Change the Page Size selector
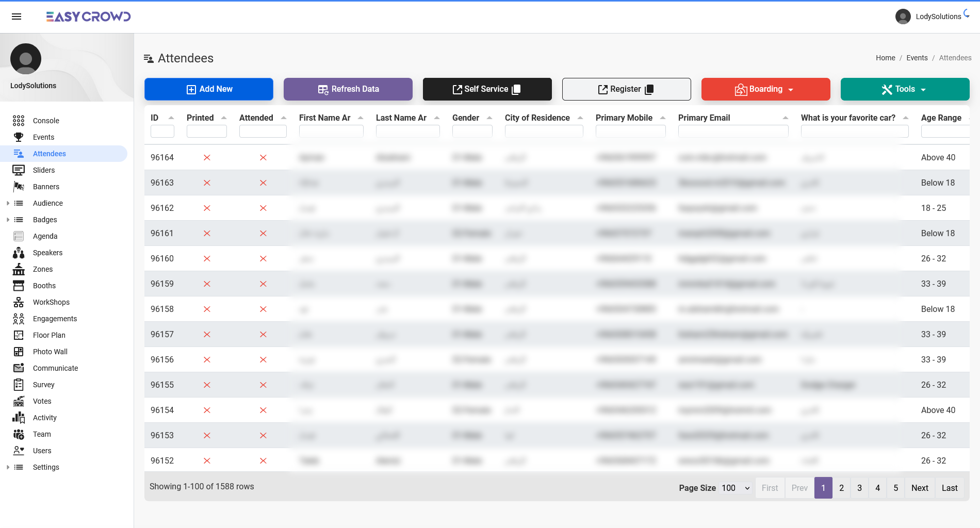The image size is (980, 528). click(735, 488)
